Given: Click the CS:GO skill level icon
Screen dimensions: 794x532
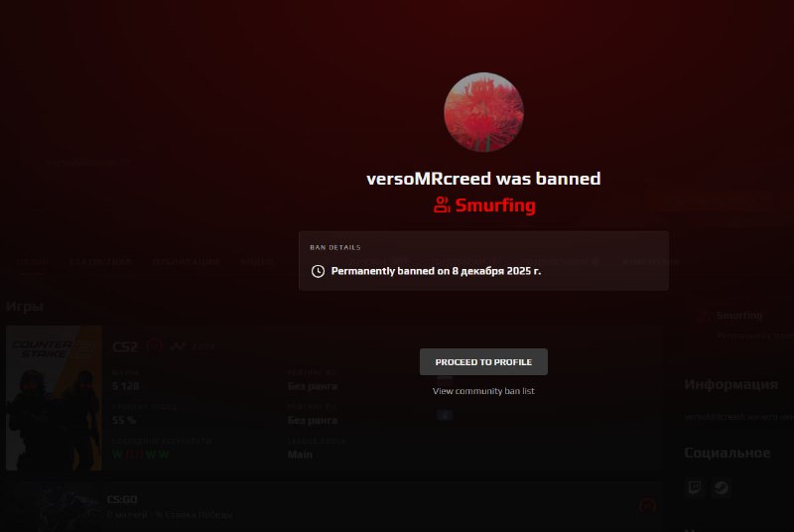Looking at the screenshot, I should pos(648,505).
